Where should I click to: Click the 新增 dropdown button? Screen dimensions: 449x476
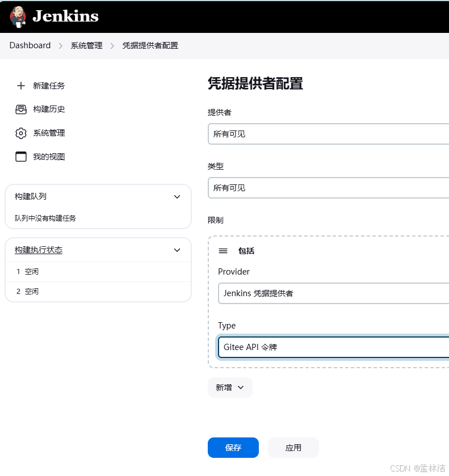[x=230, y=387]
